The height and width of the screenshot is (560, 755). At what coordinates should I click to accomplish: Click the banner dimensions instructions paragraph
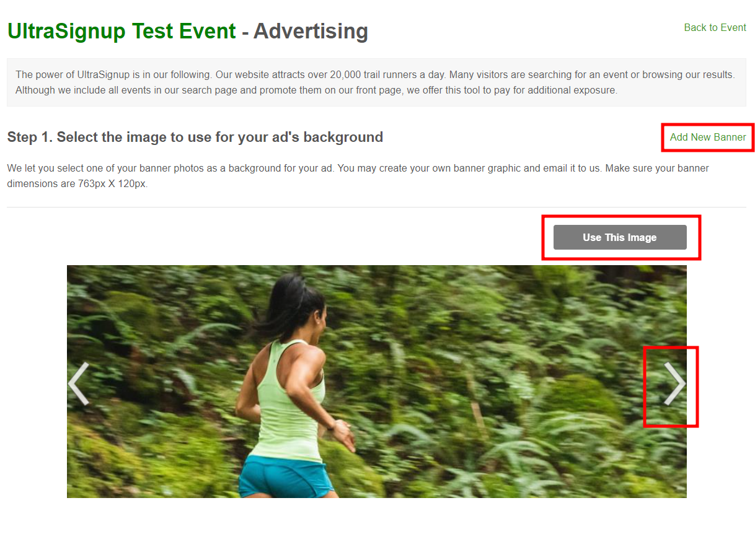pyautogui.click(x=358, y=176)
